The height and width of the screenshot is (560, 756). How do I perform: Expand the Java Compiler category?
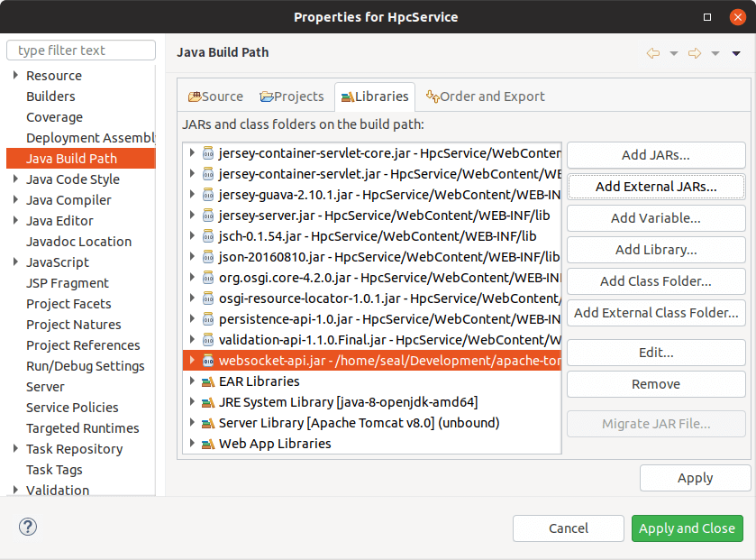(15, 200)
